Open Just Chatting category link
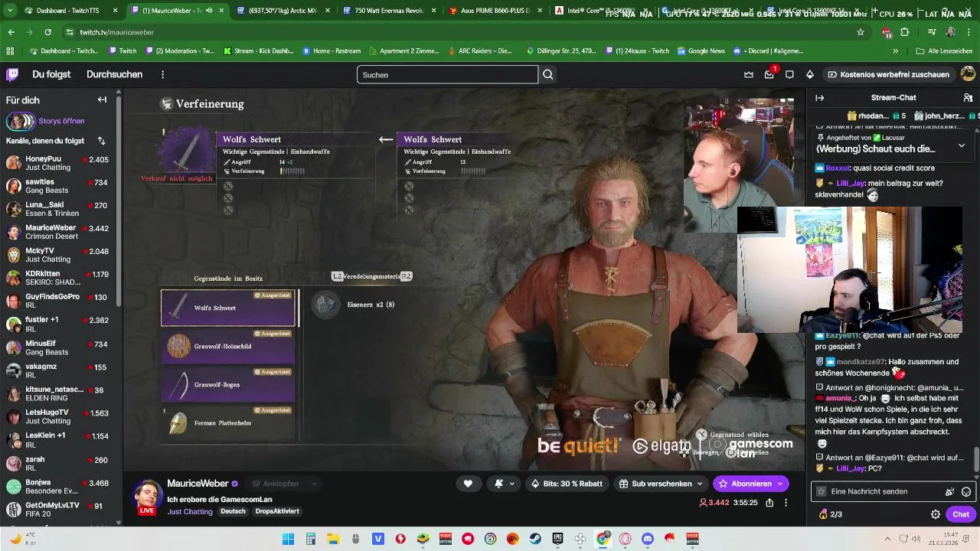 point(190,511)
